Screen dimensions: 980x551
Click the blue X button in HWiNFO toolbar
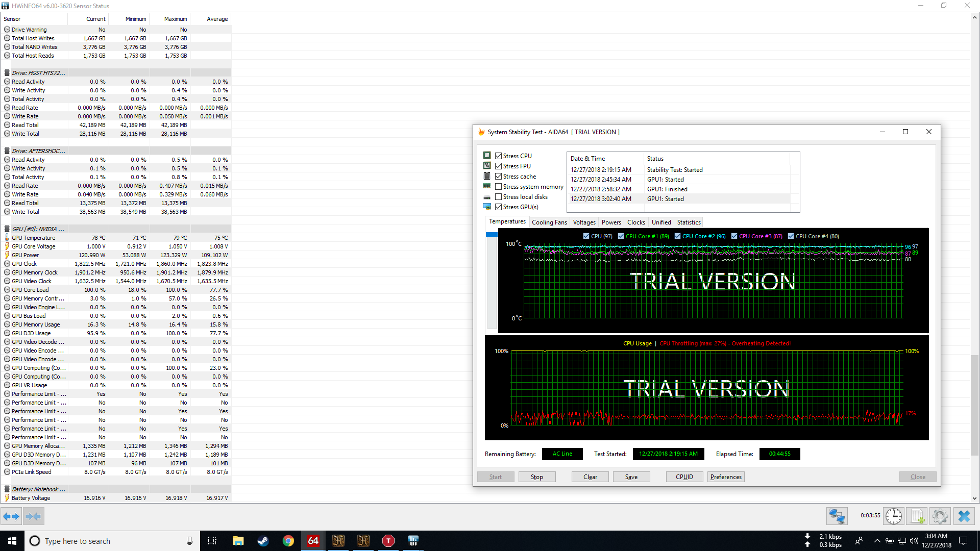click(x=964, y=516)
